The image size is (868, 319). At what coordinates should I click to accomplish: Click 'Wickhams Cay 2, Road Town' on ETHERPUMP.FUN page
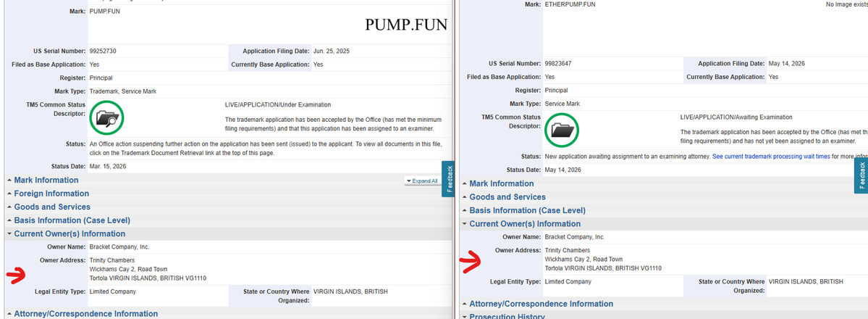click(x=584, y=259)
